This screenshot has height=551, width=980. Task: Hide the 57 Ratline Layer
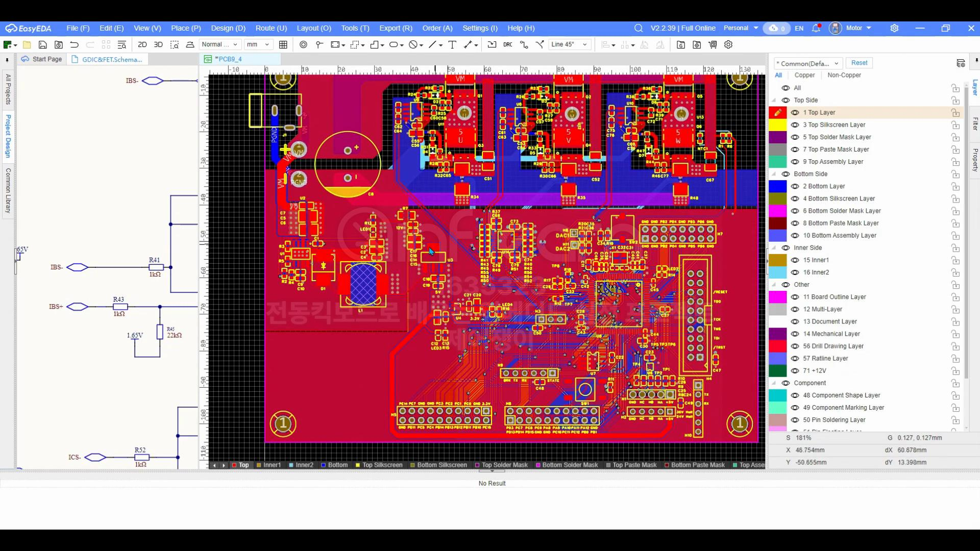[x=795, y=359]
